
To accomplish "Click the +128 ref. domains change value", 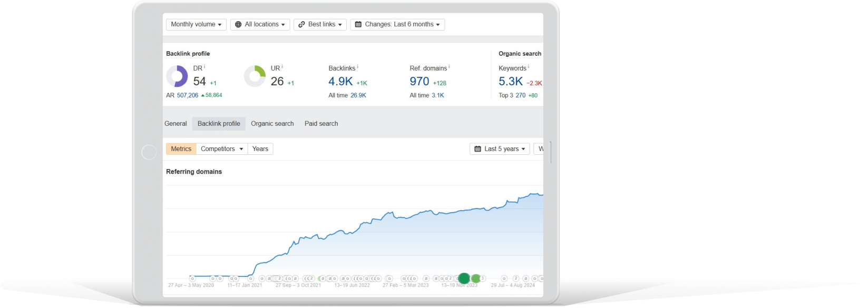I will point(440,83).
